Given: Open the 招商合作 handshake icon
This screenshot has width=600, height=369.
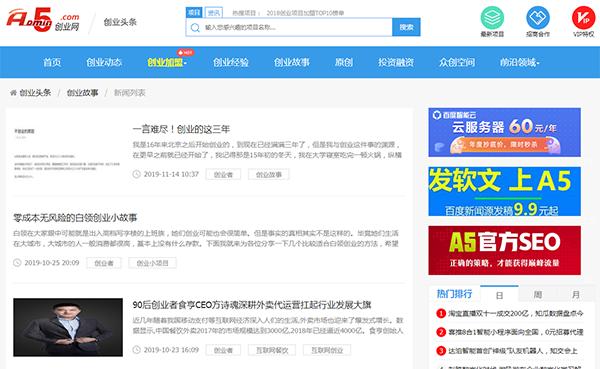Looking at the screenshot, I should [x=538, y=18].
